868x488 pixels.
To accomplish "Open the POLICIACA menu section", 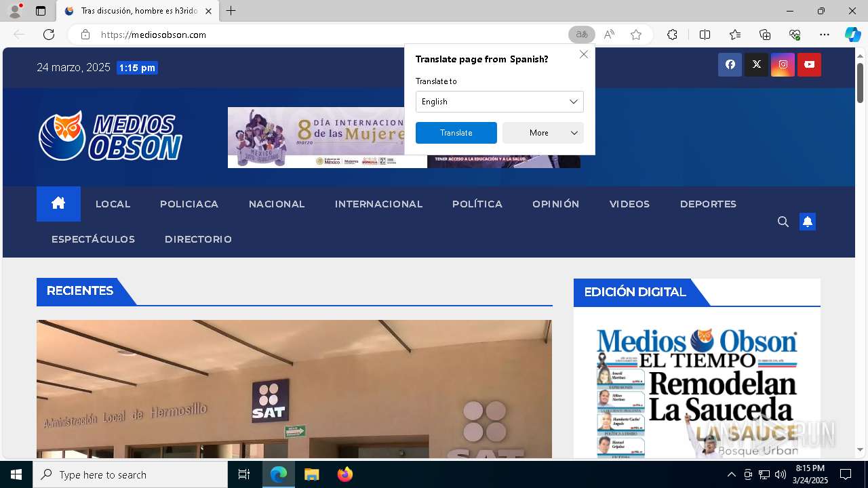I will [x=189, y=204].
